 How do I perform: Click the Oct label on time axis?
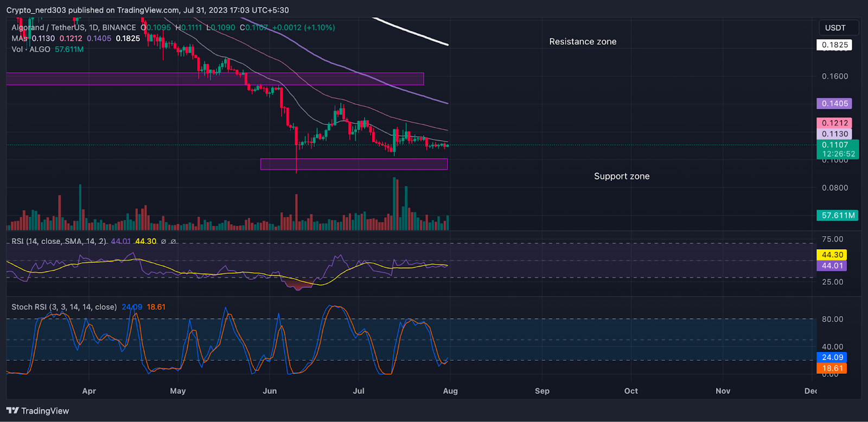pyautogui.click(x=631, y=391)
